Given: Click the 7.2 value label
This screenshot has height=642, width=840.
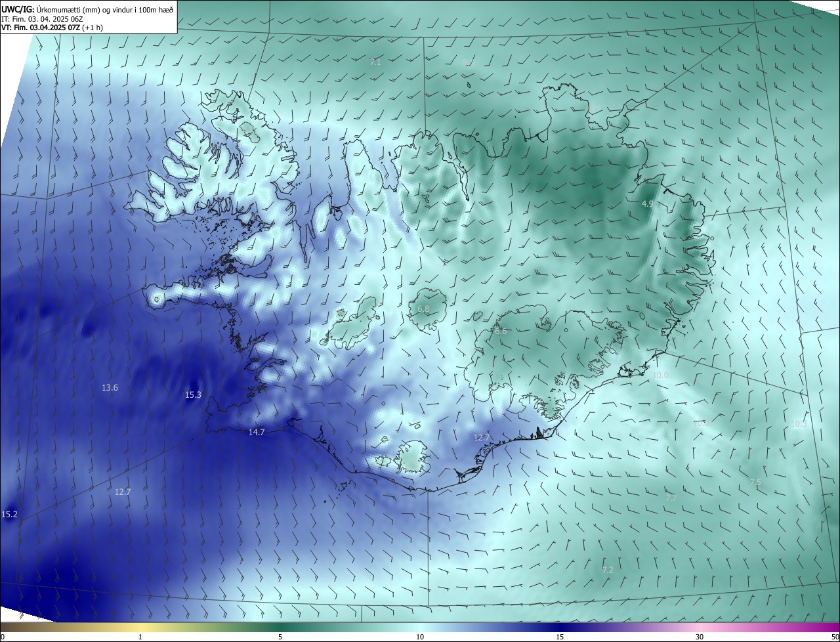Looking at the screenshot, I should (x=608, y=570).
